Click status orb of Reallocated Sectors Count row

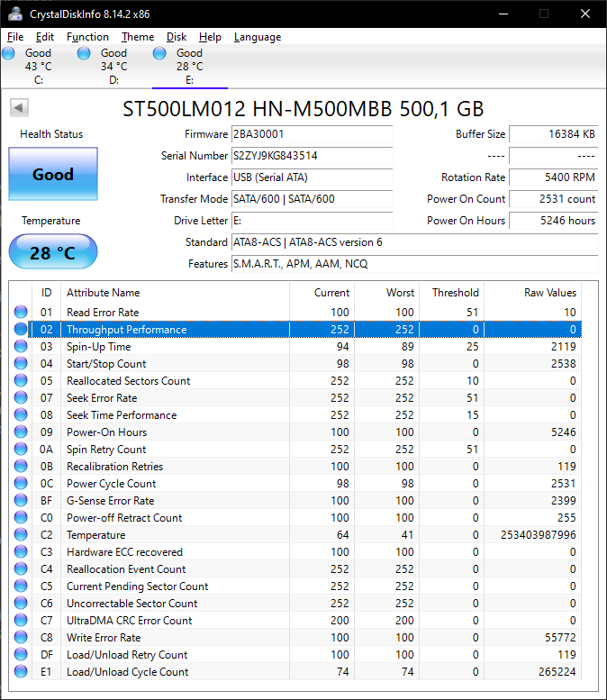21,380
